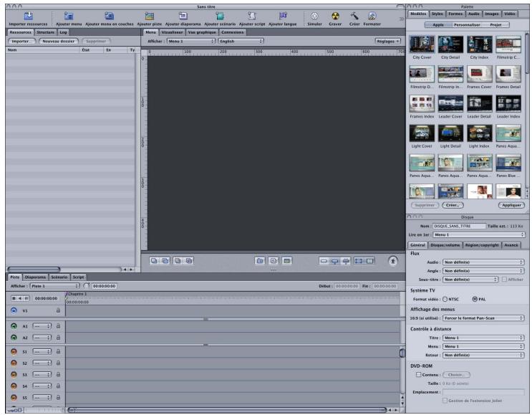Click the Formater toolbar icon
The image size is (532, 415).
(372, 16)
